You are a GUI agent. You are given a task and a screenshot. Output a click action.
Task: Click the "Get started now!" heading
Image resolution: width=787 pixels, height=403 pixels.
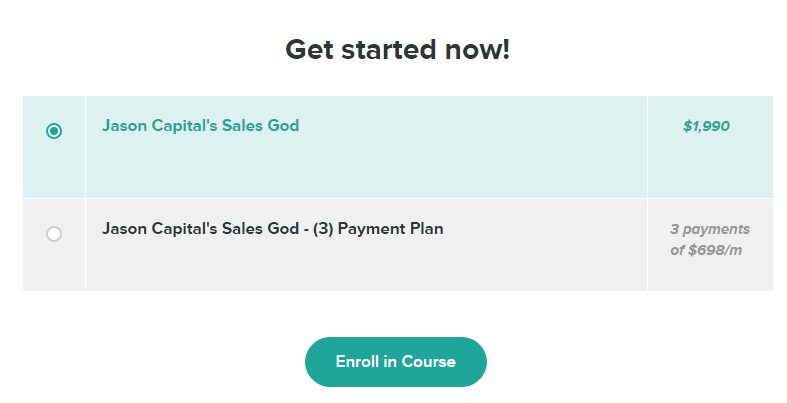397,49
